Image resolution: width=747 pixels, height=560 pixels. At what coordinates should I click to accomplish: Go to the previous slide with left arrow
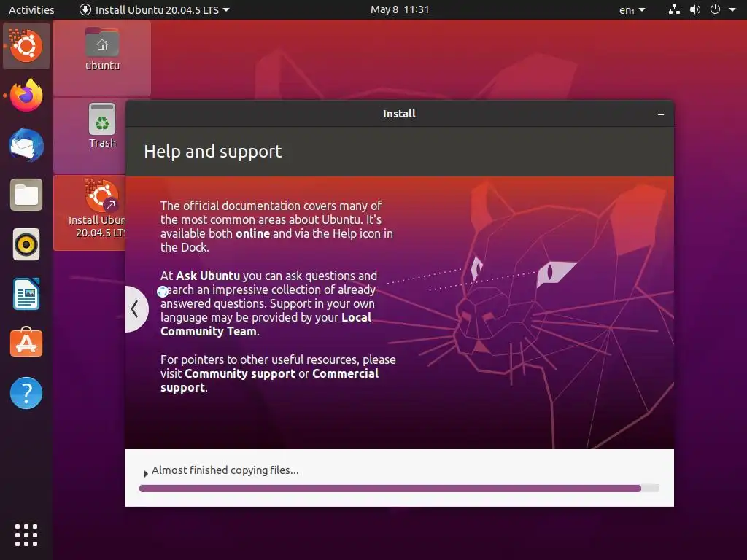[x=135, y=309]
